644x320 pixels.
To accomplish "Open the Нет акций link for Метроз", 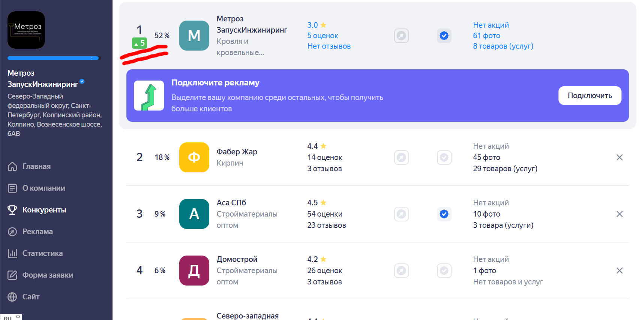I will coord(491,25).
